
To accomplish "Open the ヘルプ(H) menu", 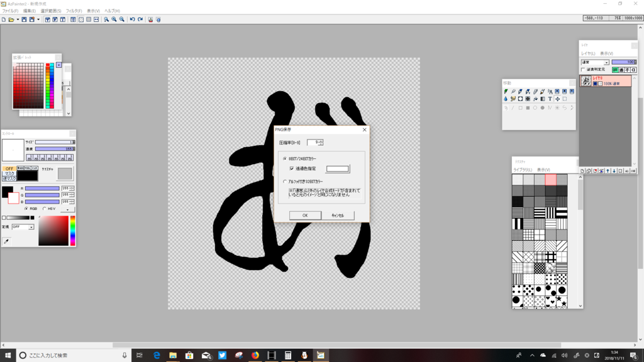I will 112,11.
